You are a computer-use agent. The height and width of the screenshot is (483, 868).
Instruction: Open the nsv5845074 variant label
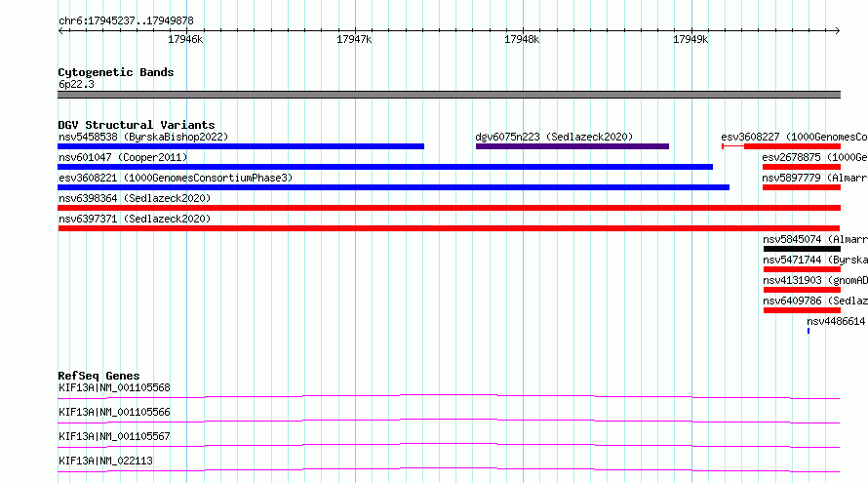click(x=815, y=239)
